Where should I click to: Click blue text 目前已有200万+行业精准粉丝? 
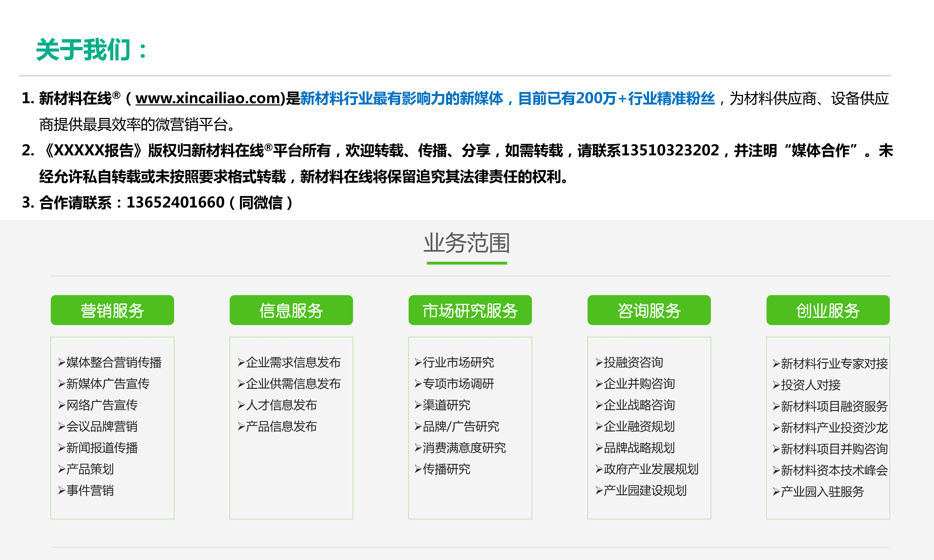coord(616,98)
